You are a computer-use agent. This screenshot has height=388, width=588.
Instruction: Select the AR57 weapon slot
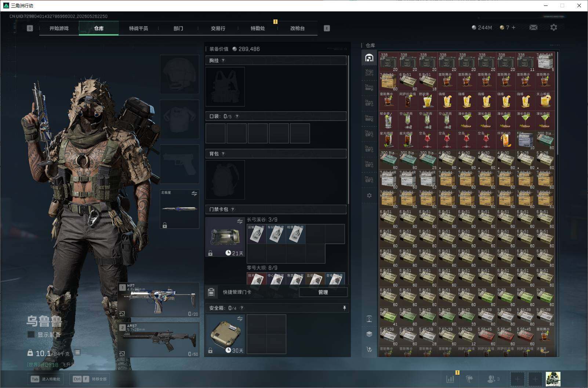pyautogui.click(x=159, y=340)
